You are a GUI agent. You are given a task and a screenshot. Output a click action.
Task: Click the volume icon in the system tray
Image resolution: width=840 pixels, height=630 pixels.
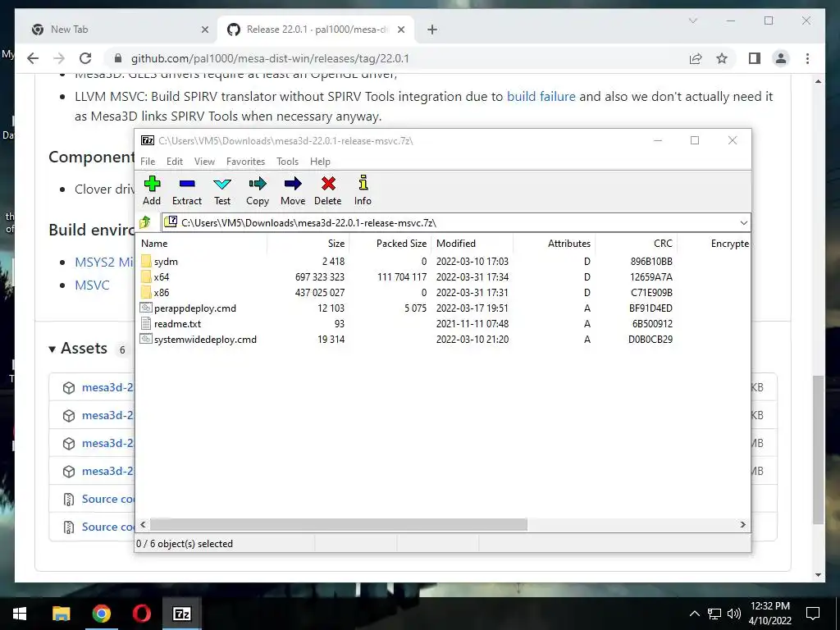(734, 614)
